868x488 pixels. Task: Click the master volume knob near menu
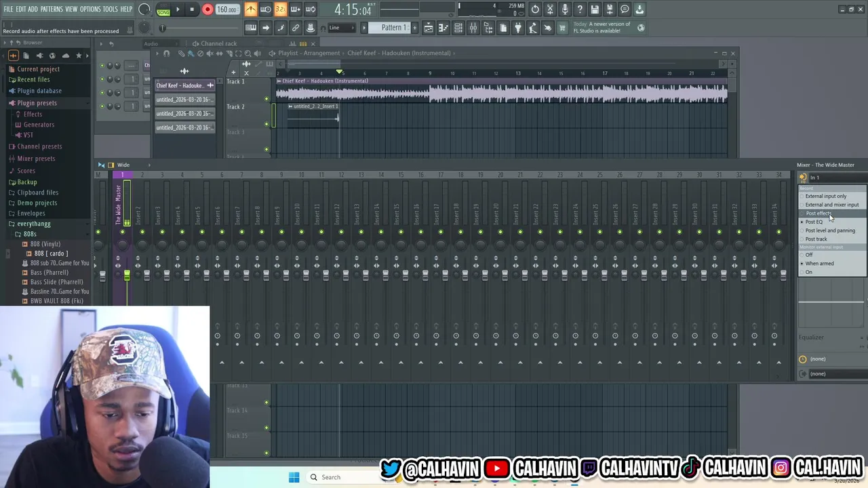pyautogui.click(x=144, y=9)
